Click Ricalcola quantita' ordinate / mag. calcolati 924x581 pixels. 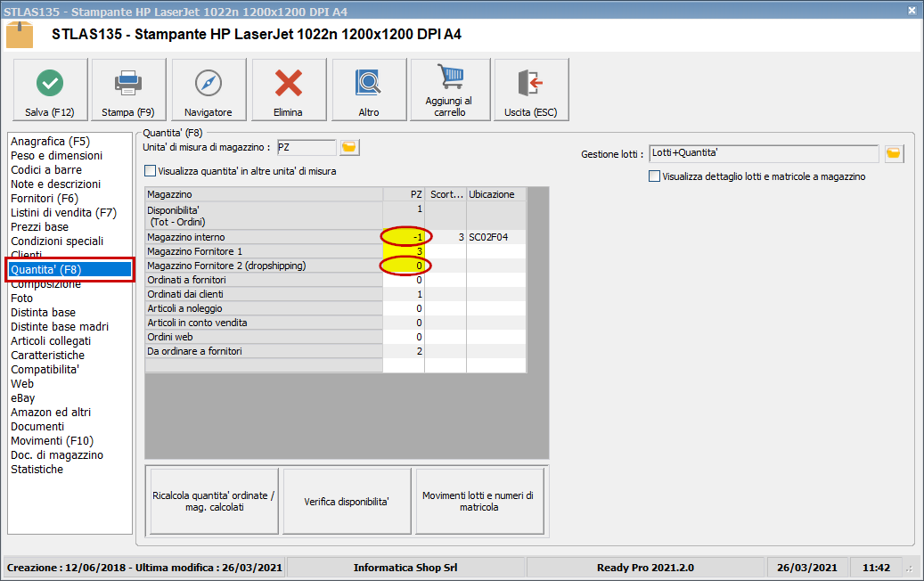[x=212, y=500]
